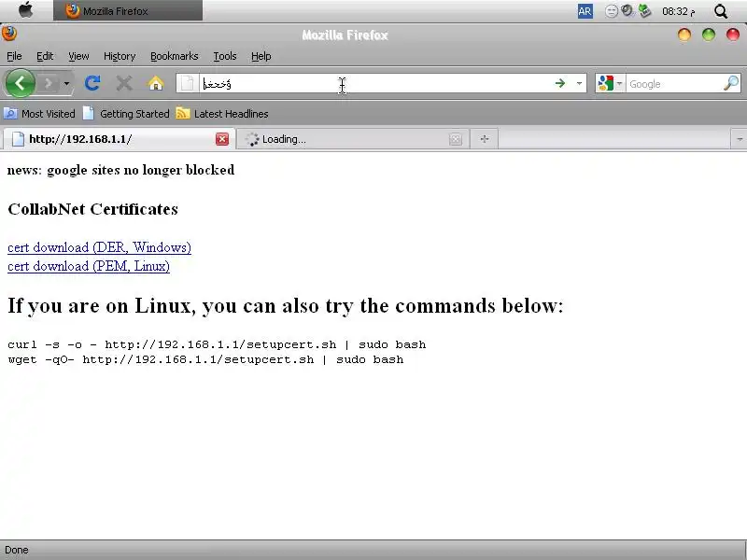Screen dimensions: 747x560
Task: Maximize Firefox with the green window button
Action: [709, 35]
